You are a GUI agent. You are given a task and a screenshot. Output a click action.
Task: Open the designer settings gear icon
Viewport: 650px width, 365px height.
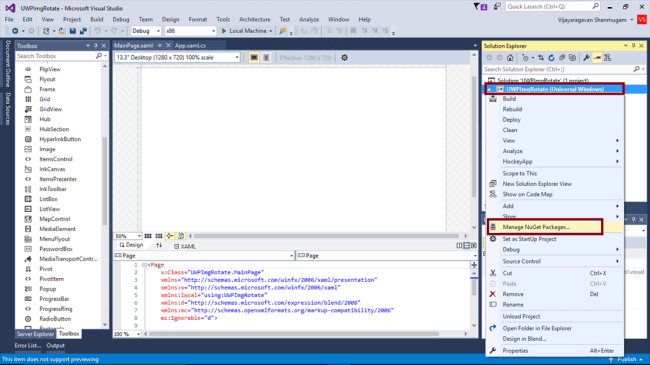(x=344, y=58)
